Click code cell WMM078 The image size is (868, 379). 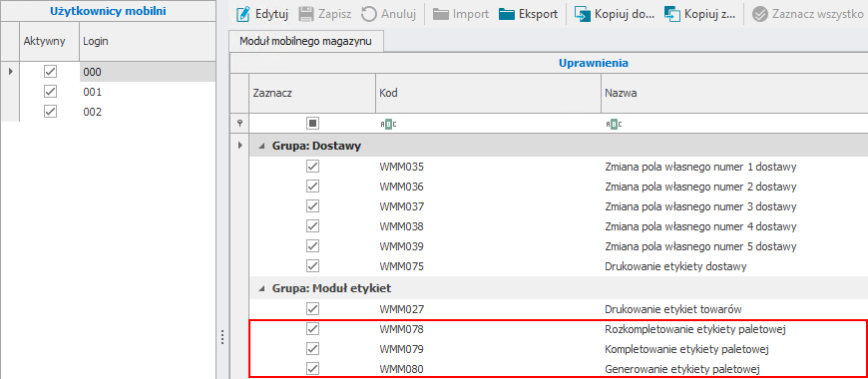488,329
